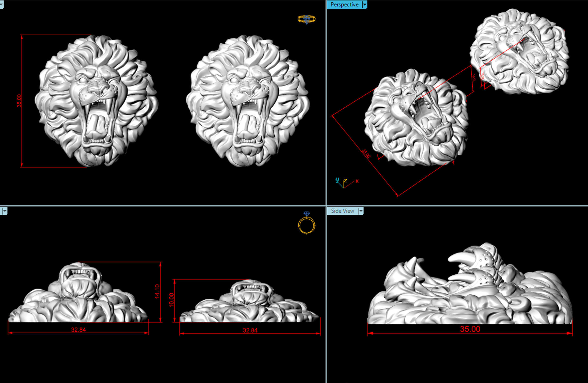Click the gold ring top-view icon
588x383 pixels.
point(307,19)
